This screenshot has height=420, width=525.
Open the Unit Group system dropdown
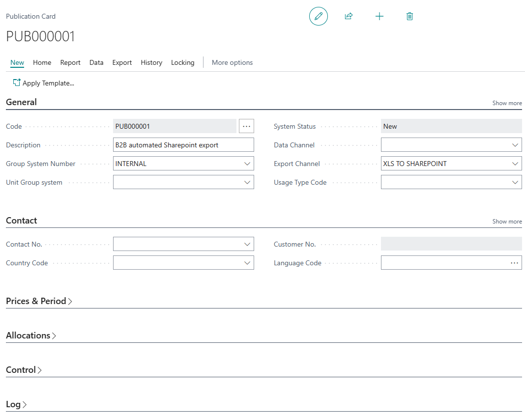(247, 182)
